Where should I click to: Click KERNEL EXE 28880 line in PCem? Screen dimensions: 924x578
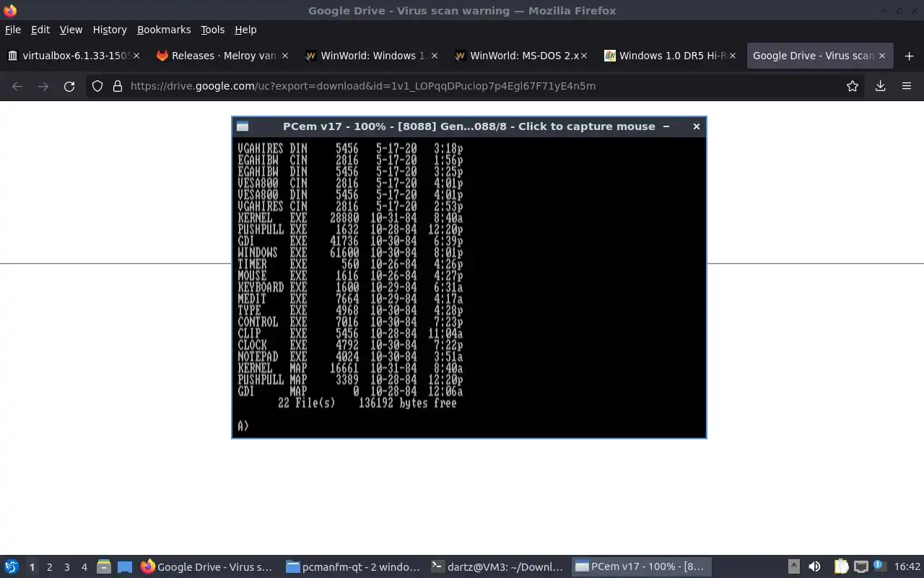coord(350,218)
